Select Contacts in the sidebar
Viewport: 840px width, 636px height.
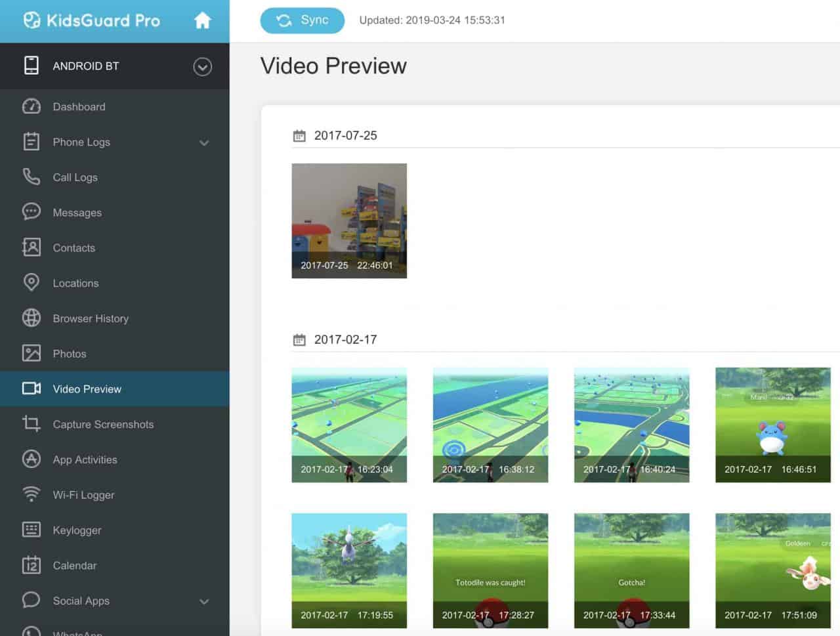(x=73, y=248)
